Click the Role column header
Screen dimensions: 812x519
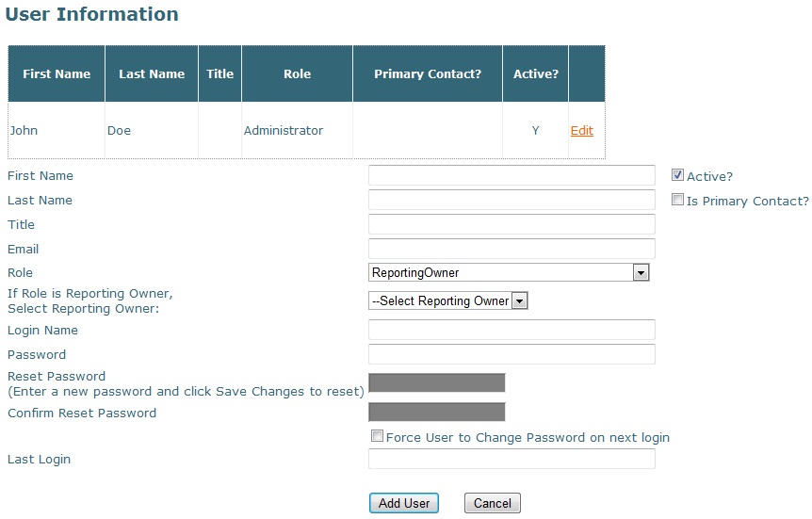[x=297, y=73]
